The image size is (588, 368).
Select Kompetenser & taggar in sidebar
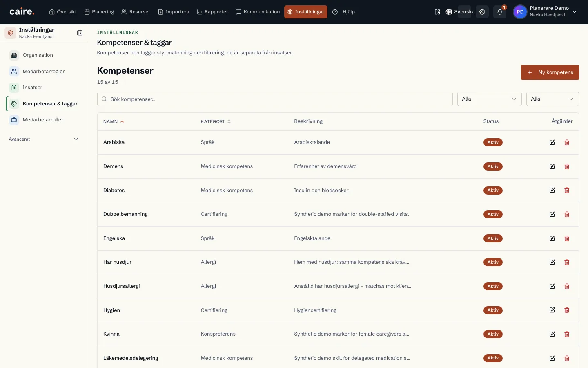(x=44, y=104)
